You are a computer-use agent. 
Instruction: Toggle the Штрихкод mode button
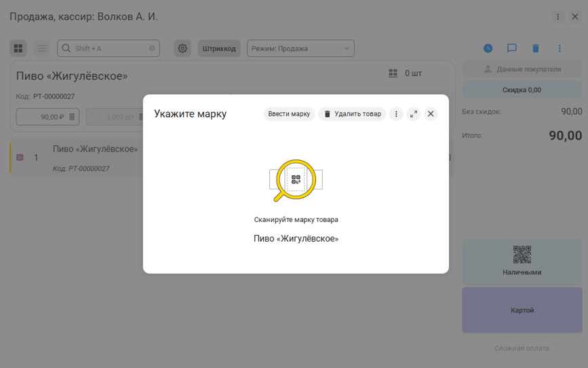pyautogui.click(x=219, y=48)
